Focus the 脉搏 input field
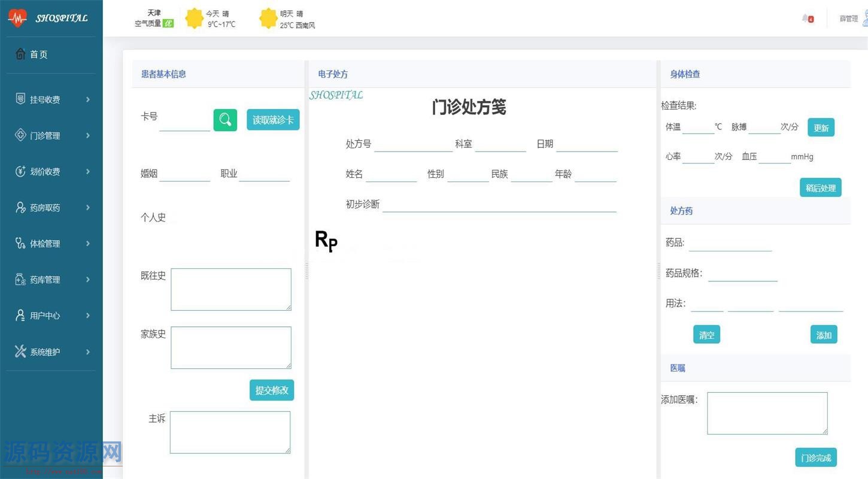The width and height of the screenshot is (868, 479). [764, 127]
